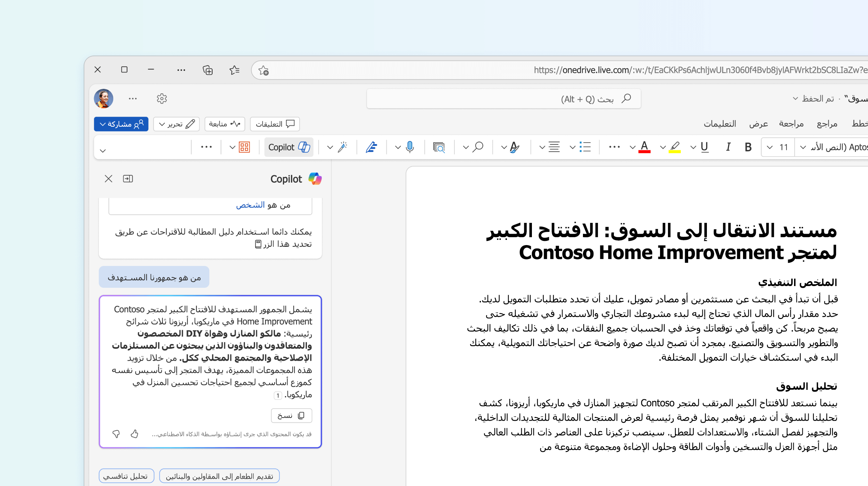
Task: Click the متابعة catch up button
Action: coord(225,124)
